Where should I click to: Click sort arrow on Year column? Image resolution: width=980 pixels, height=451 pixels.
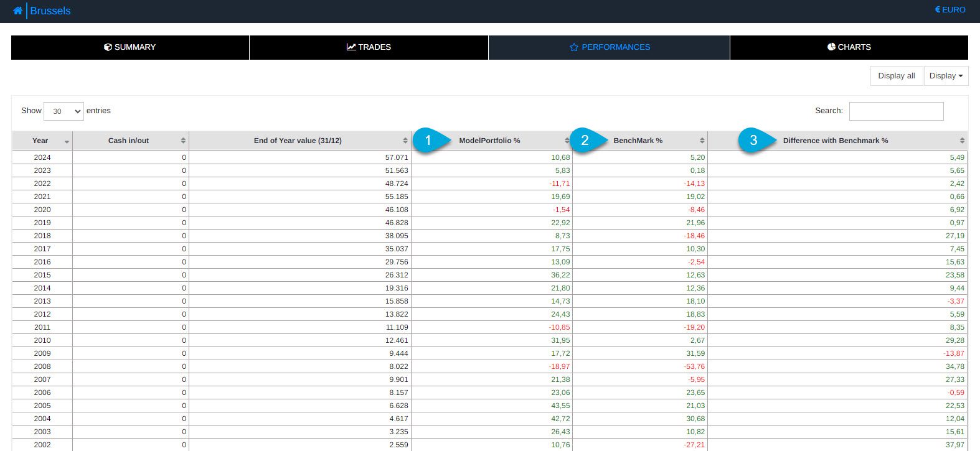tap(67, 141)
